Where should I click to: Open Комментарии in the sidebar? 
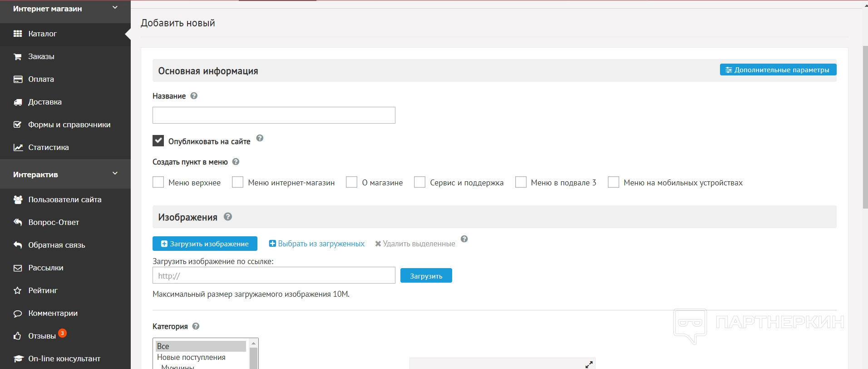coord(65,313)
